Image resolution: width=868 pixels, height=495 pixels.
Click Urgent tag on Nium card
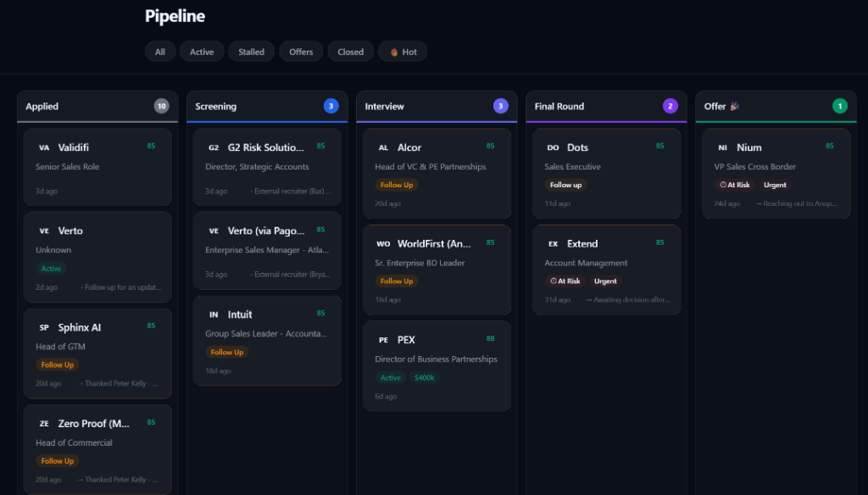pos(775,185)
